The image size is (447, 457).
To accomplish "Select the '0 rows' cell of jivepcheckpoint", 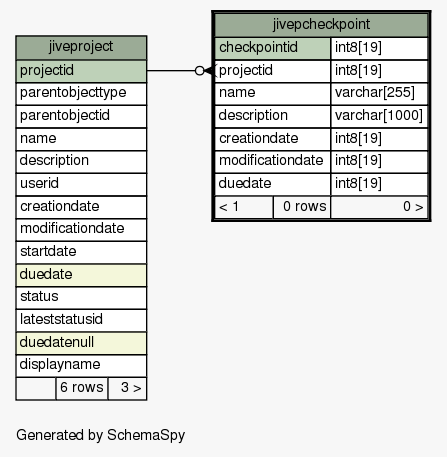I will click(x=302, y=207).
